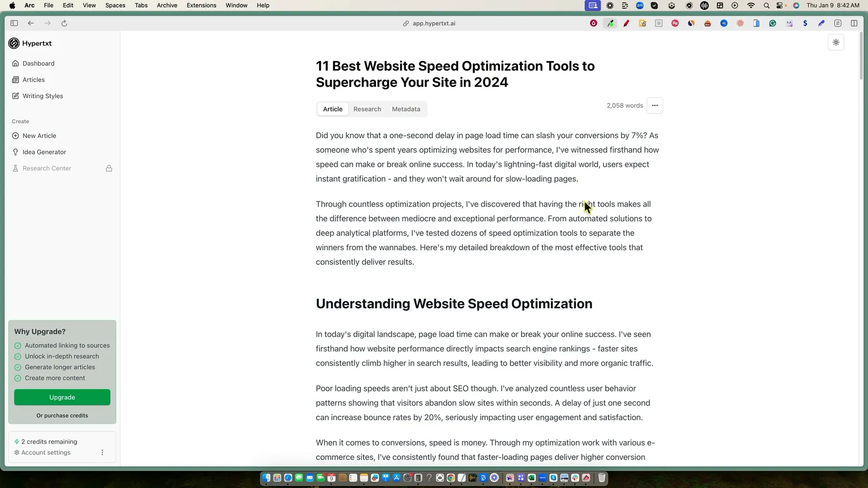868x488 pixels.
Task: Toggle split view icon in toolbar
Action: tap(854, 23)
